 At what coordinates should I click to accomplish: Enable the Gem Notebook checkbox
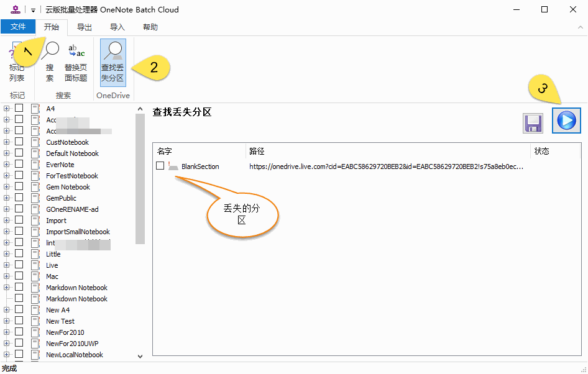coord(19,187)
